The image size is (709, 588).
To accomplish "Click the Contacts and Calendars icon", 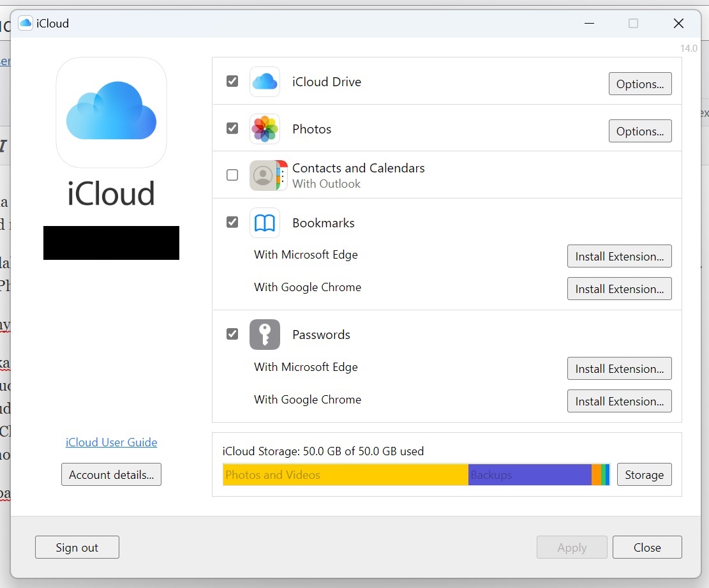I will coord(267,176).
